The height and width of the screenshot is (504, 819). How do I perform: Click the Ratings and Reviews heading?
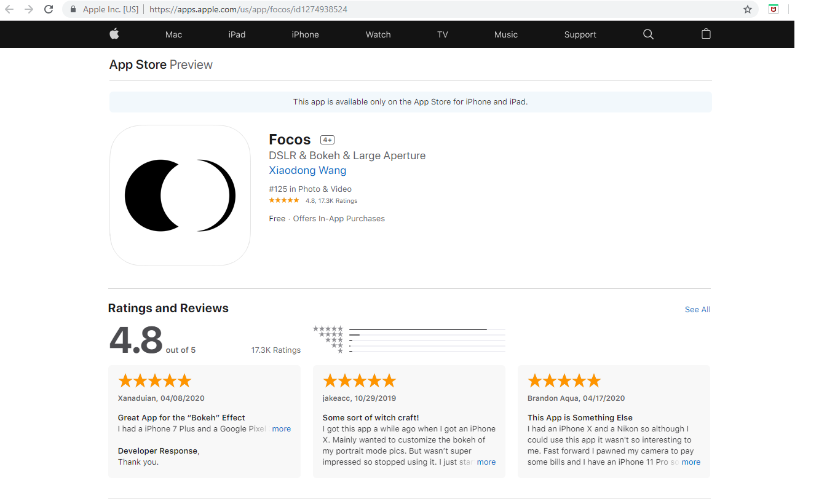(x=168, y=308)
